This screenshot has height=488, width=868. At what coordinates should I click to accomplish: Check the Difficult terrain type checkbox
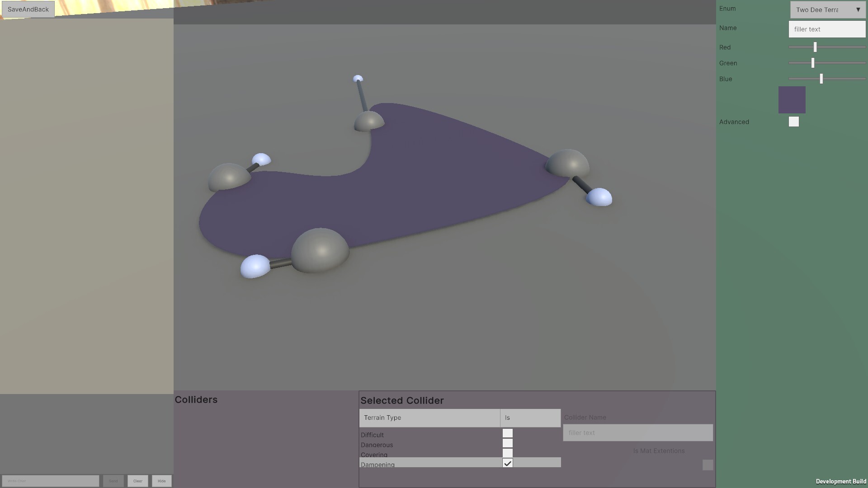pos(508,433)
